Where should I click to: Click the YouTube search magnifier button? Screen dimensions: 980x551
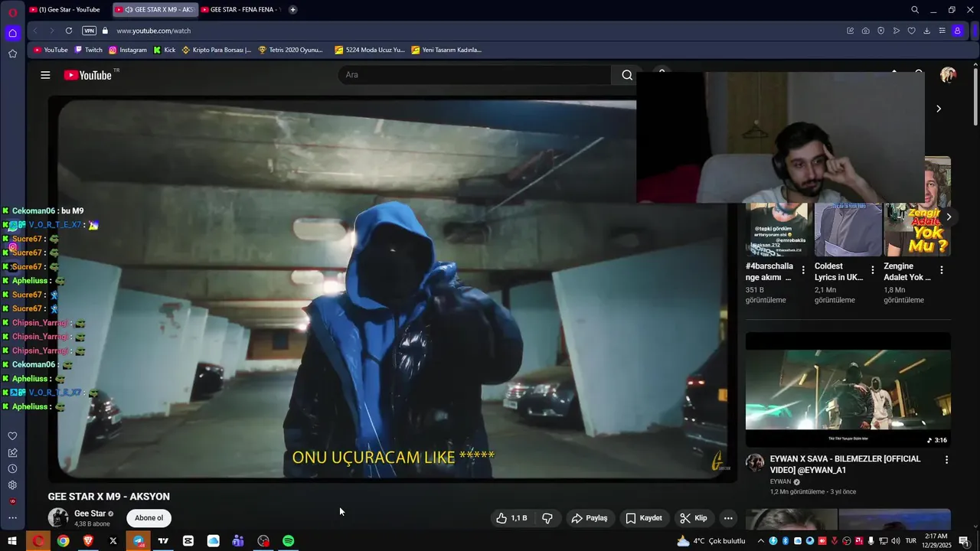(627, 75)
